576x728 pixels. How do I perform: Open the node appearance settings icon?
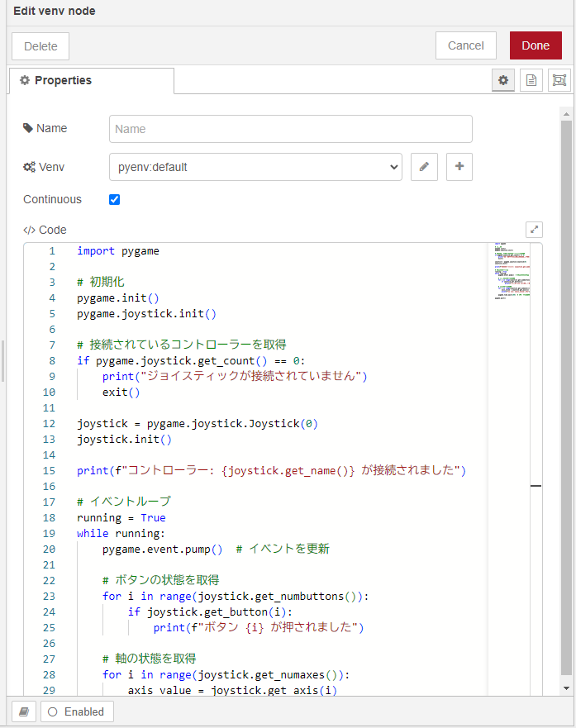[559, 80]
